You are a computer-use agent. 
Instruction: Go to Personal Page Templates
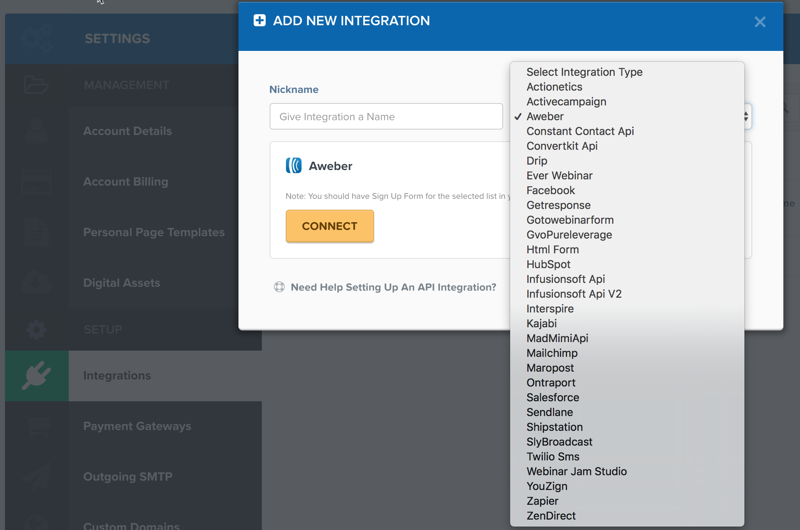[x=154, y=232]
